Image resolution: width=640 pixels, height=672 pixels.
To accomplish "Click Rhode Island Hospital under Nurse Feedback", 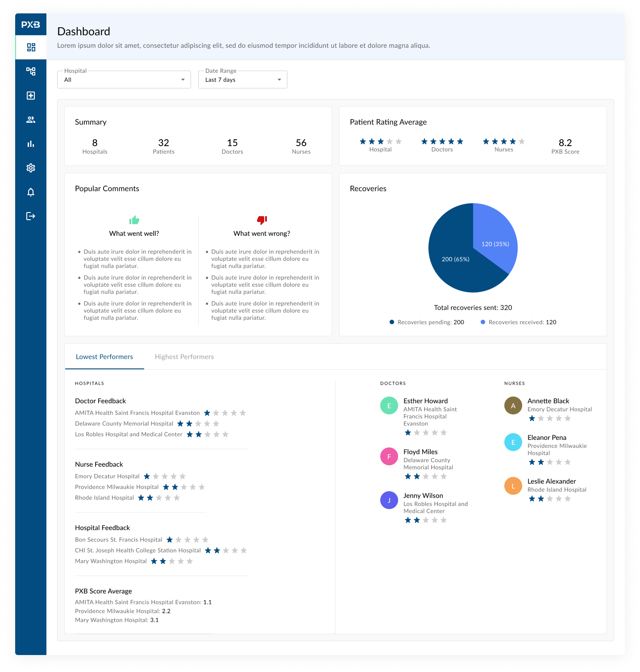I will click(x=104, y=498).
